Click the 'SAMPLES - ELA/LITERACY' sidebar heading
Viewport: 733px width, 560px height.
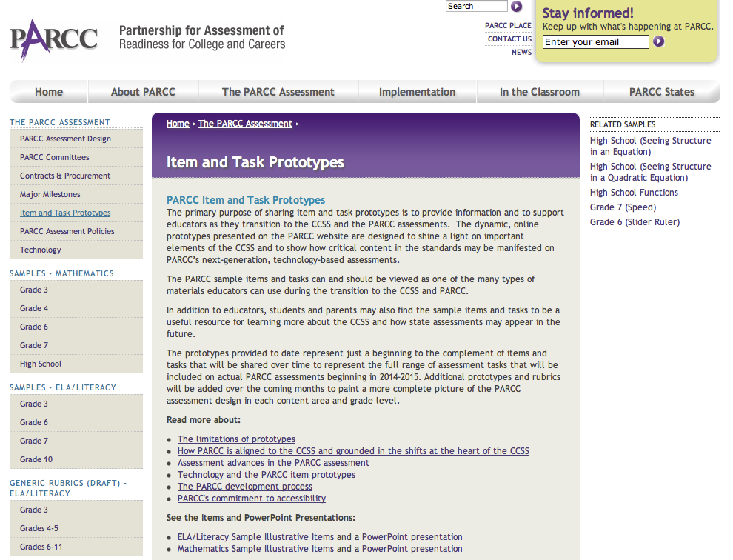pyautogui.click(x=63, y=387)
